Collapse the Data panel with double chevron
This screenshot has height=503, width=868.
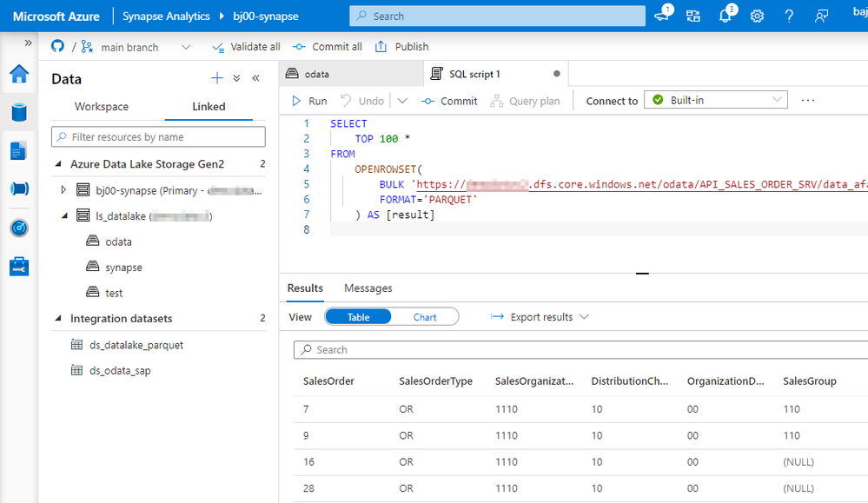(255, 78)
